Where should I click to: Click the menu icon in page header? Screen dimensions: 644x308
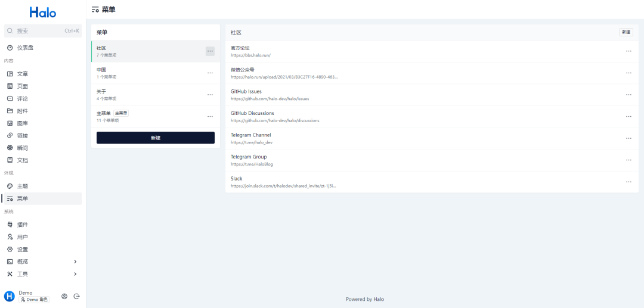point(95,10)
